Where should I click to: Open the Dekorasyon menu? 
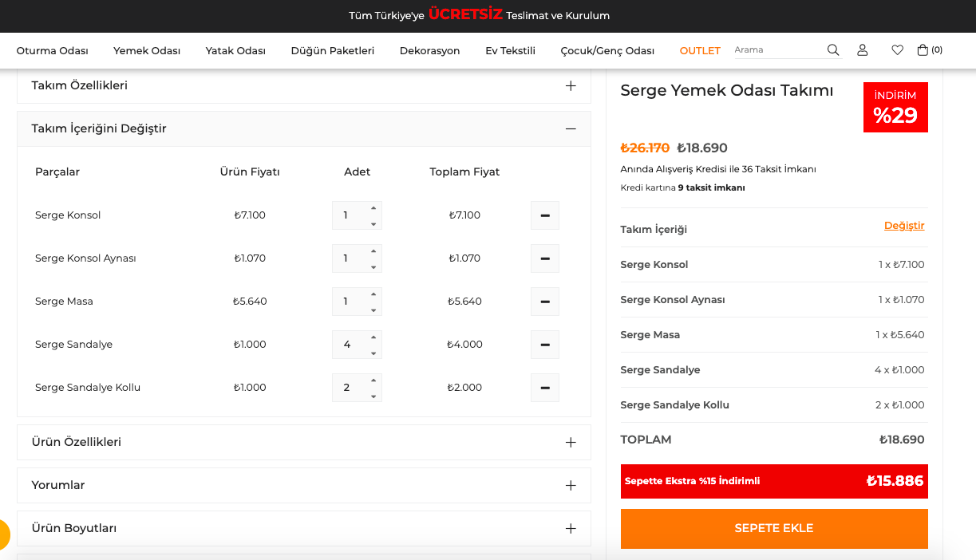pos(430,50)
